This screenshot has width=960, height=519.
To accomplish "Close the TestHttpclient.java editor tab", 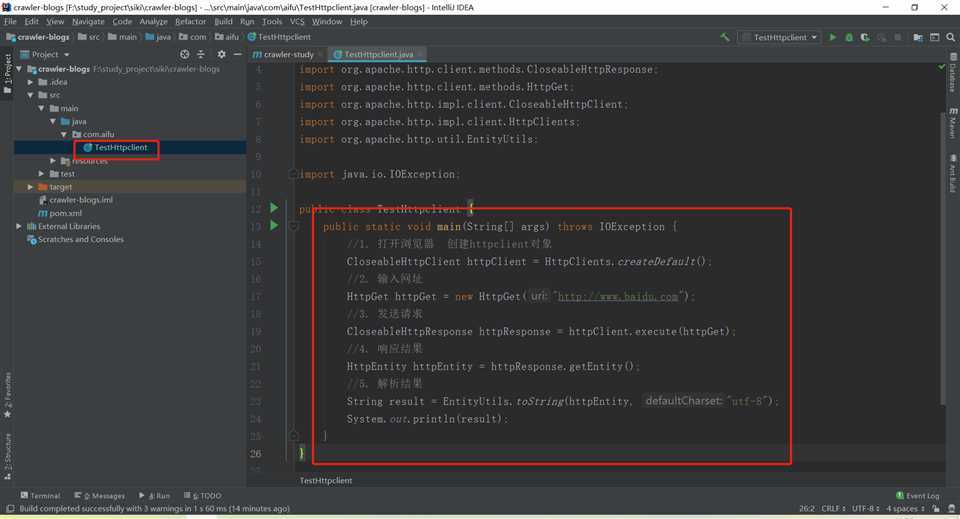I will (x=421, y=54).
